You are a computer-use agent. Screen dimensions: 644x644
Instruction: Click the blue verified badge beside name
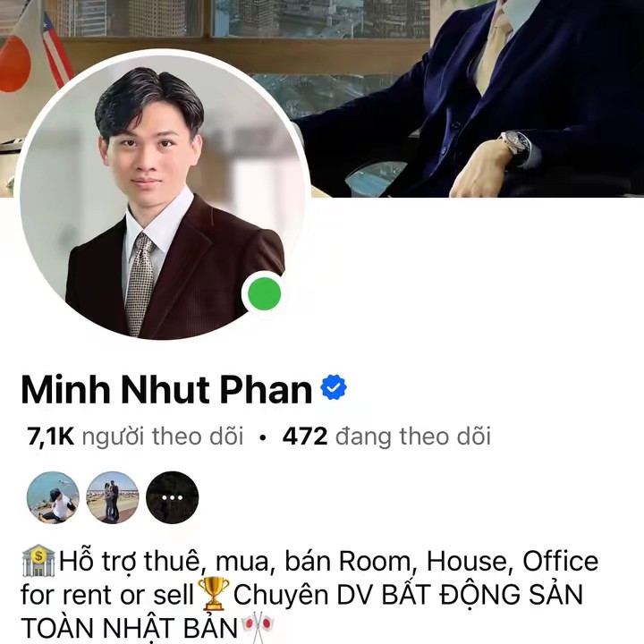coord(334,387)
